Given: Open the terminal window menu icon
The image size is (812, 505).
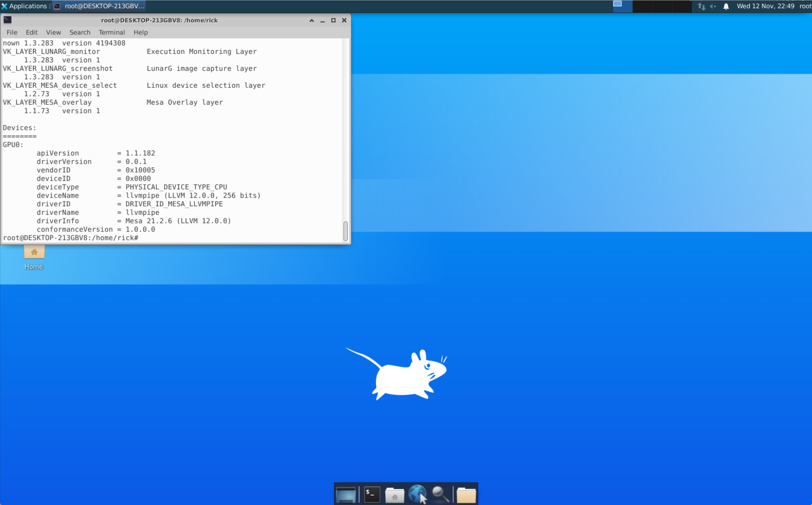Looking at the screenshot, I should [x=8, y=20].
